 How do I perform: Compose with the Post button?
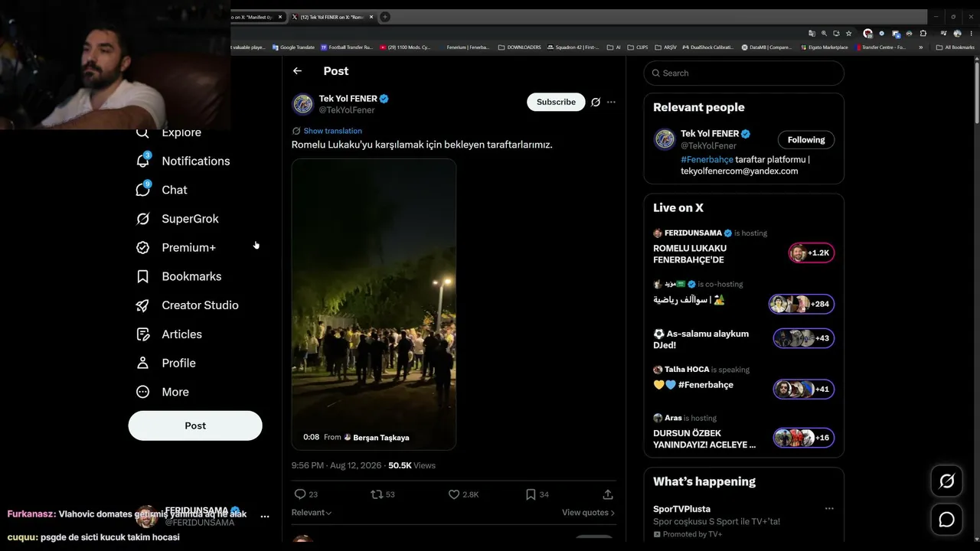(x=195, y=425)
